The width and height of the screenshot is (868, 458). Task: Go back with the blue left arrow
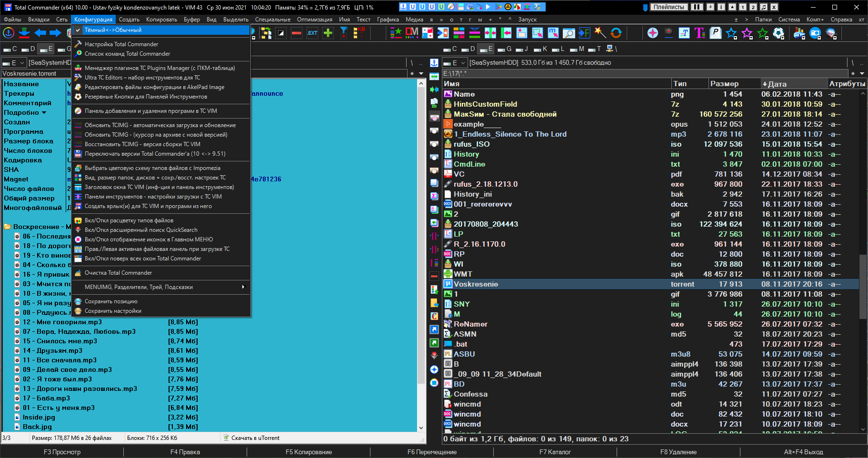[x=40, y=33]
